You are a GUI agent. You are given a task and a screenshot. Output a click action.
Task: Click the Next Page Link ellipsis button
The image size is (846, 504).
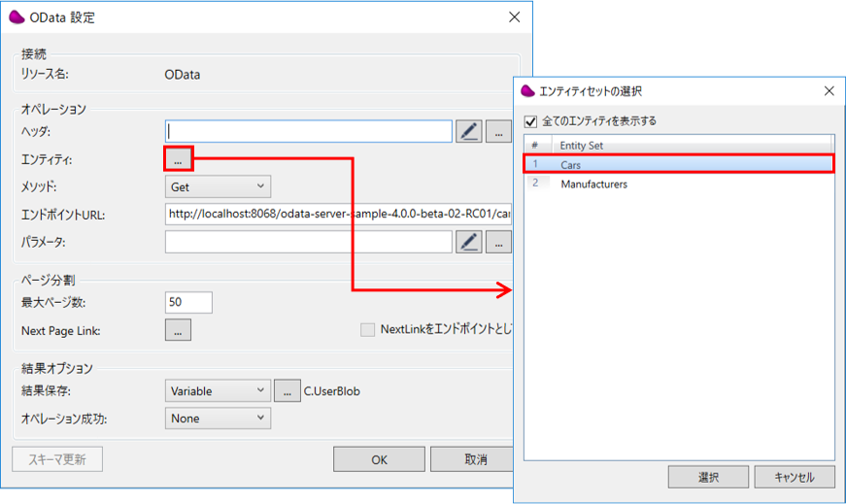179,330
